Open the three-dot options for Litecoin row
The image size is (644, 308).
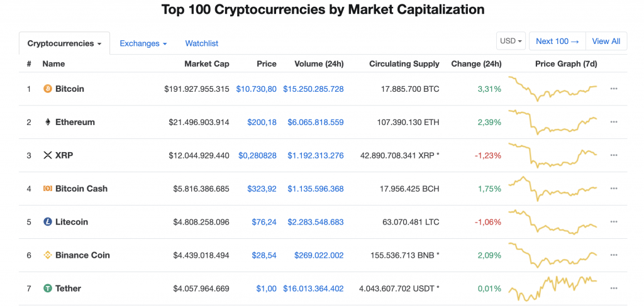click(x=614, y=222)
